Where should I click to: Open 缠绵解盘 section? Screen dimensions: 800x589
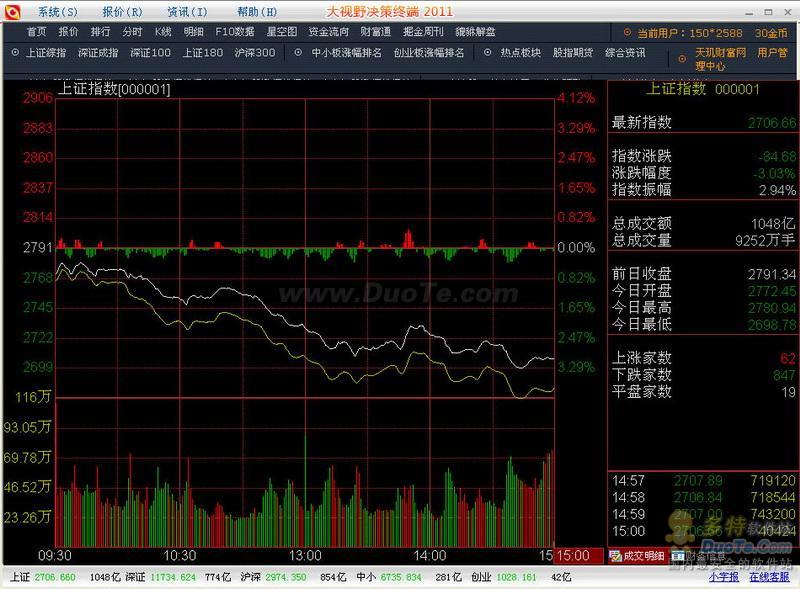475,32
